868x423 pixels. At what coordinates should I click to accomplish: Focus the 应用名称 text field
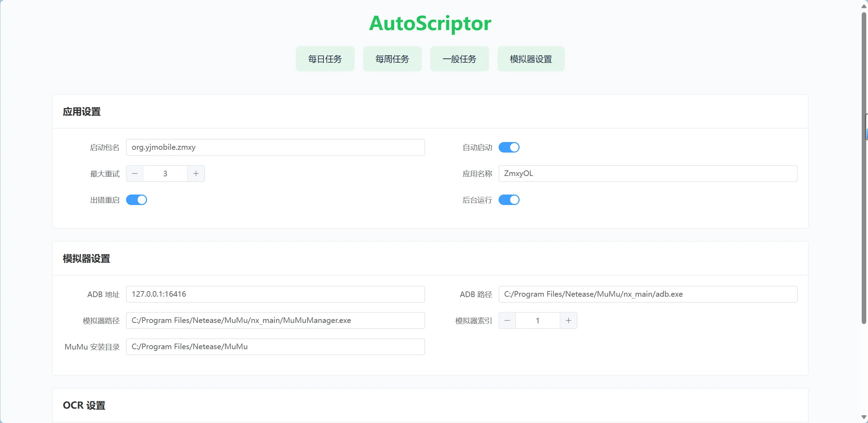coord(648,174)
